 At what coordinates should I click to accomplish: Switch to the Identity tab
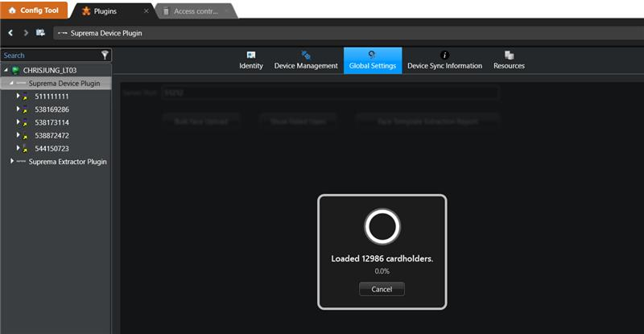[251, 60]
